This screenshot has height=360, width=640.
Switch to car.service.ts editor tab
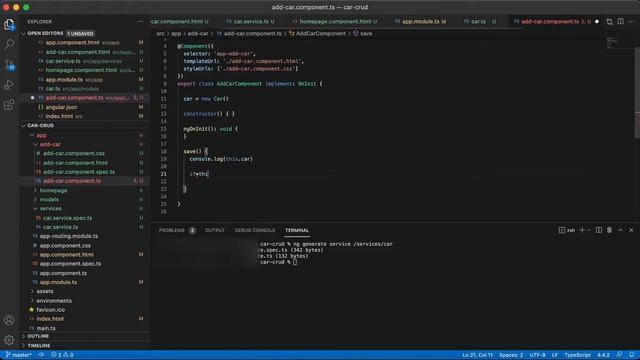click(250, 22)
